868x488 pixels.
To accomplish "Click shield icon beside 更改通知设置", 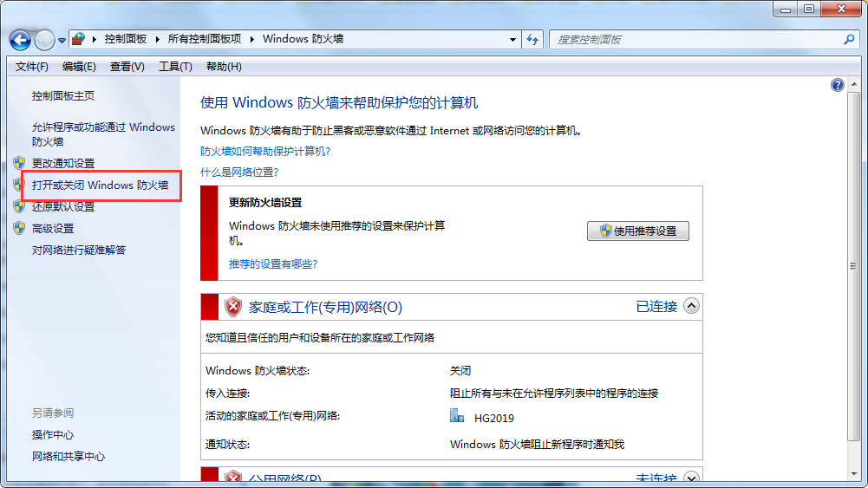I will pos(19,163).
